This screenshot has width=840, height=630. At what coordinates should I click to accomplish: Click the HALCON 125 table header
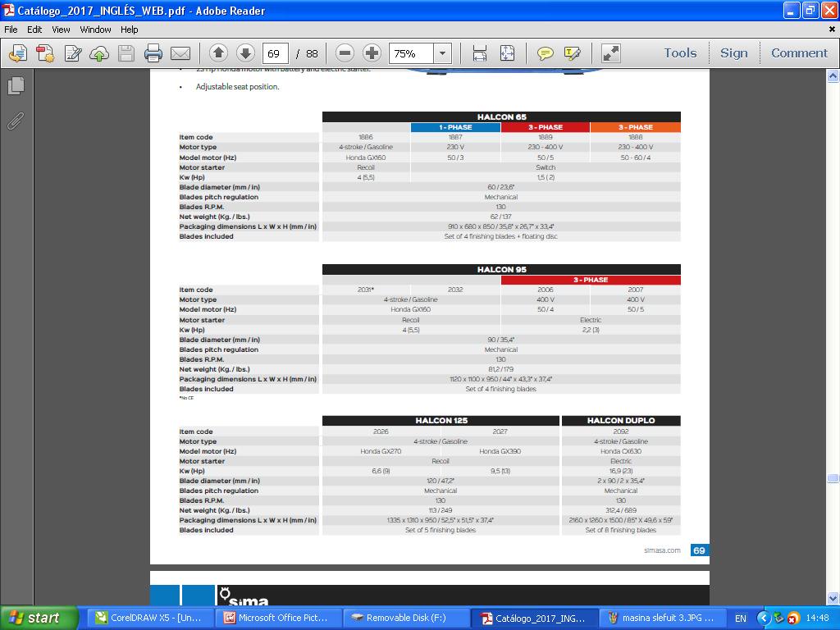441,421
